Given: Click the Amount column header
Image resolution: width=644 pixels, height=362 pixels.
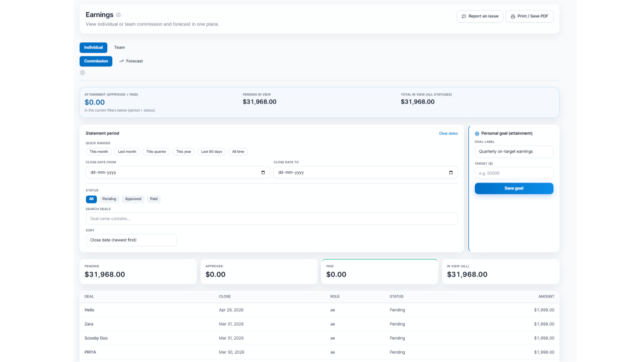Looking at the screenshot, I should 546,297.
